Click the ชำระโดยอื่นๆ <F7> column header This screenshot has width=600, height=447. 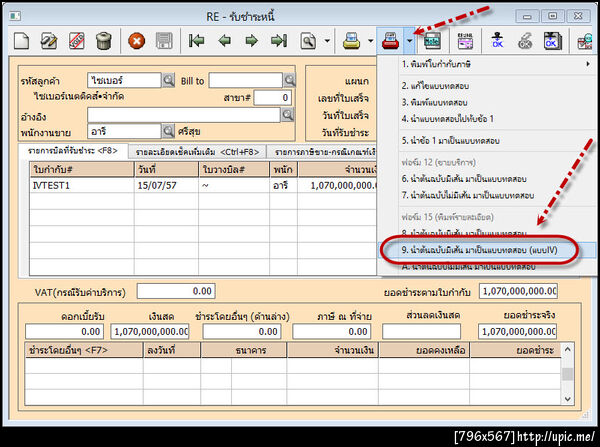click(x=84, y=350)
